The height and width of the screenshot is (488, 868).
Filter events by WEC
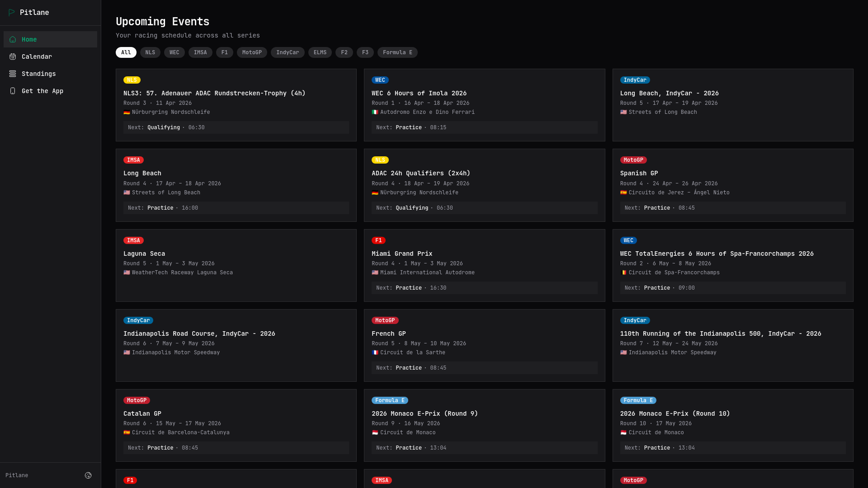coord(175,52)
